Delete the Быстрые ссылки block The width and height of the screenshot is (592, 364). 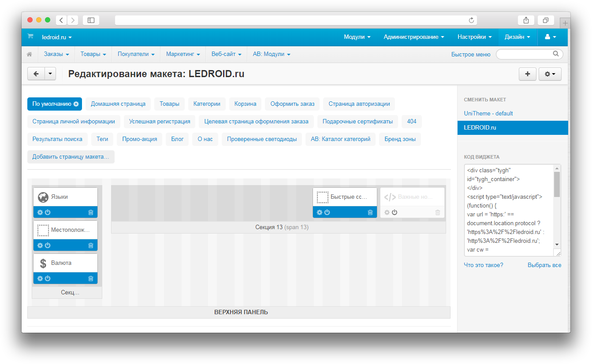370,212
